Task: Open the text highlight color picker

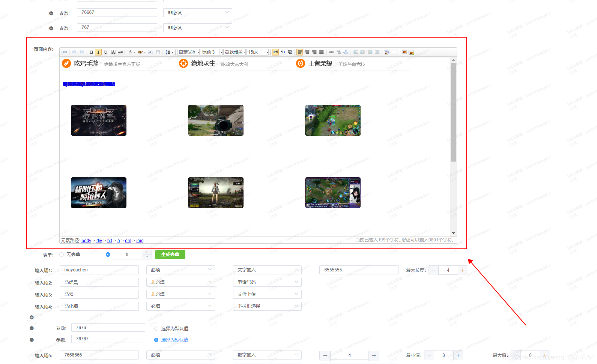Action: pos(142,52)
